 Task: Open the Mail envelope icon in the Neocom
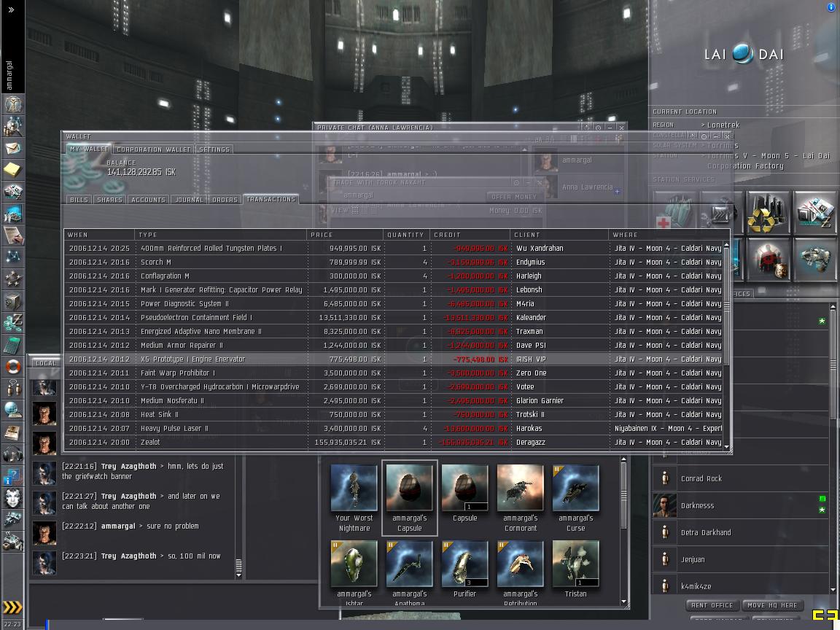coord(12,148)
